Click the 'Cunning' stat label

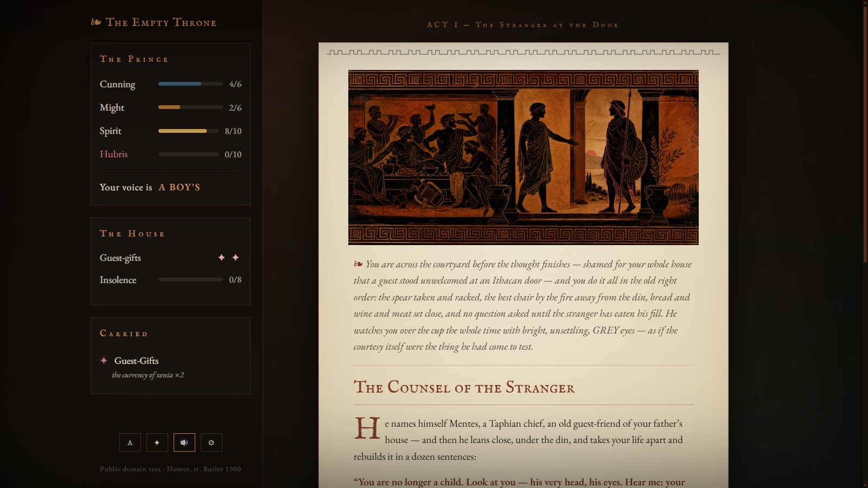point(118,84)
